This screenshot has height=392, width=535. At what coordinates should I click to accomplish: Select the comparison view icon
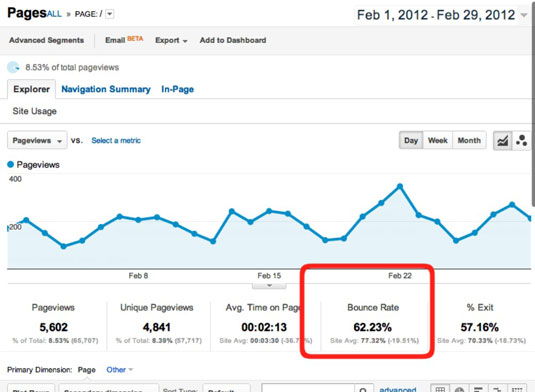click(x=497, y=389)
